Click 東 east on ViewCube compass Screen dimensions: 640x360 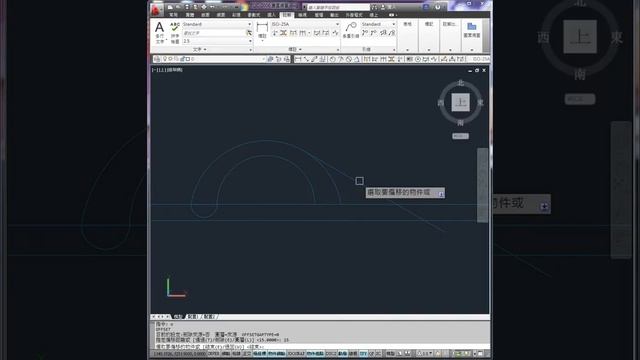coord(480,102)
